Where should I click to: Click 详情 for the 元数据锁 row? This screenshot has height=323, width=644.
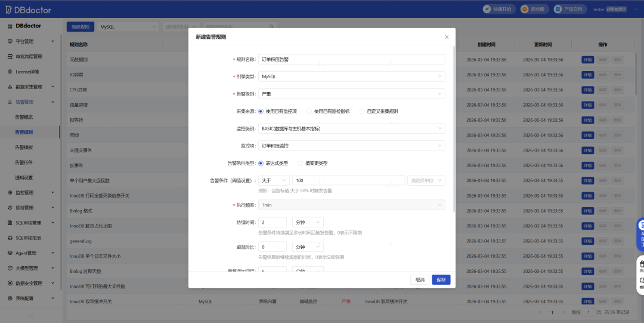click(588, 60)
